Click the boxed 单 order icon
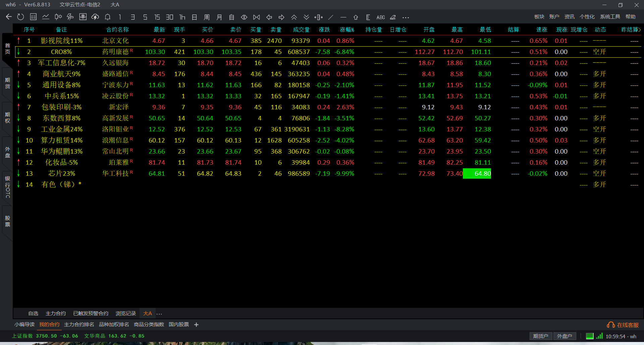Viewport: 644px width, 345px height. [x=83, y=17]
